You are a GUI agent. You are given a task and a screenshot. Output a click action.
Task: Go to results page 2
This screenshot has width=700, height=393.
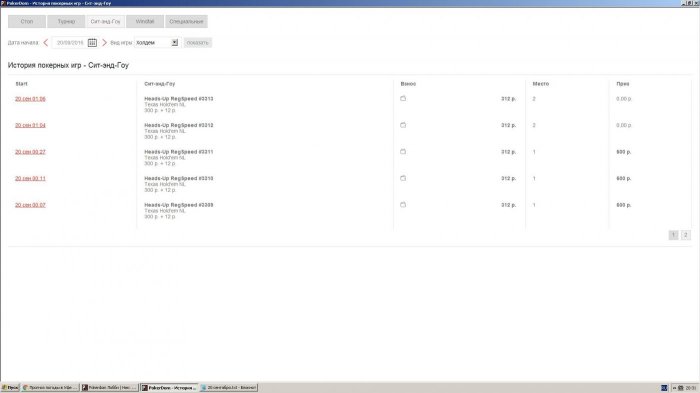(x=685, y=235)
